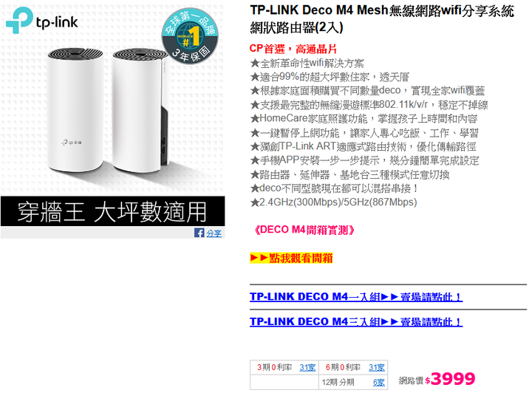
Task: Click 6家 link for 12期分期
Action: pyautogui.click(x=378, y=382)
